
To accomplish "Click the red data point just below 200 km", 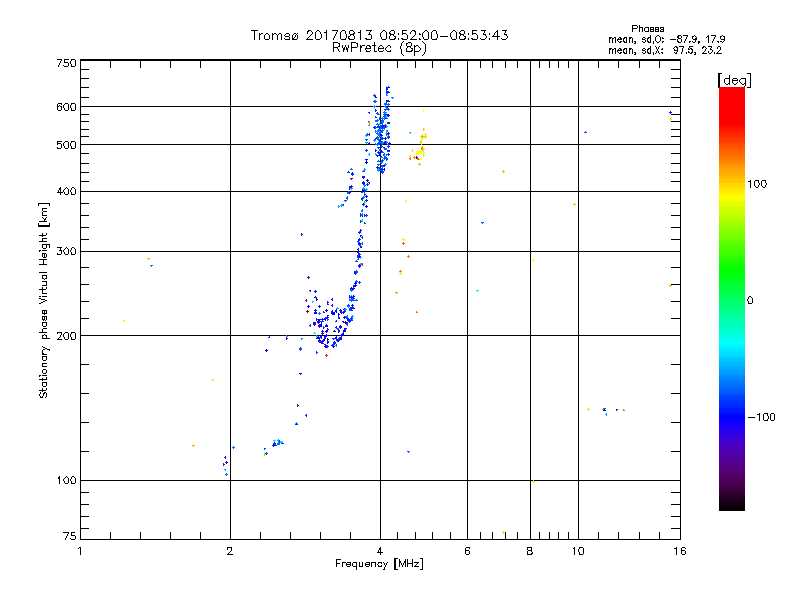I will (327, 355).
